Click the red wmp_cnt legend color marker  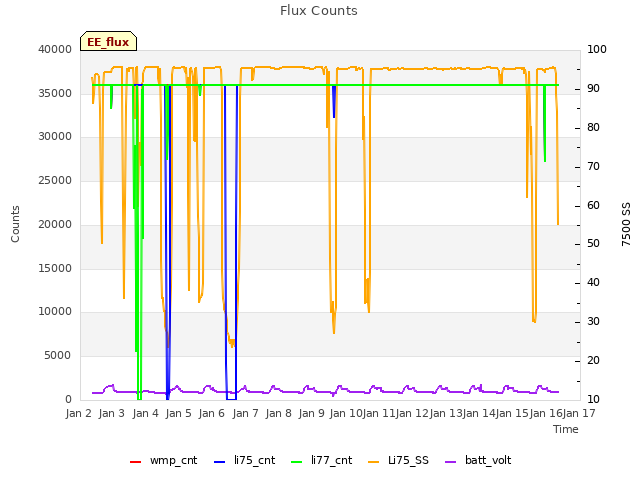[x=135, y=462]
